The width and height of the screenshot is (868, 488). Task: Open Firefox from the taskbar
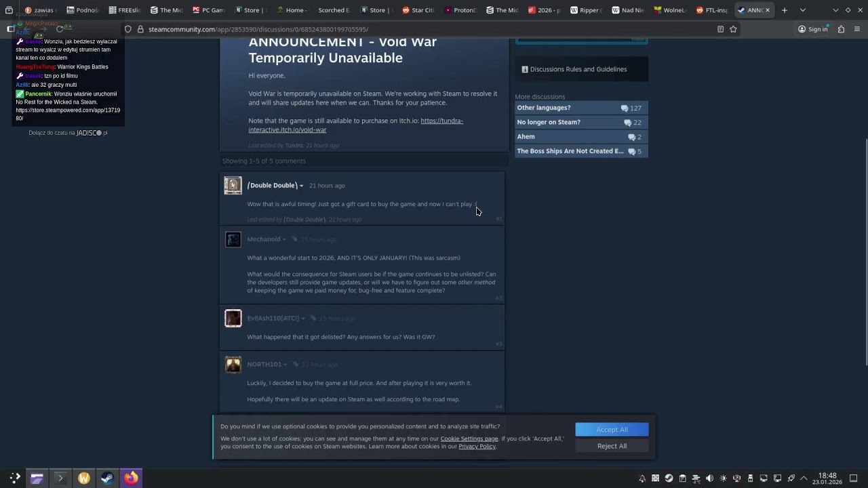(x=131, y=478)
